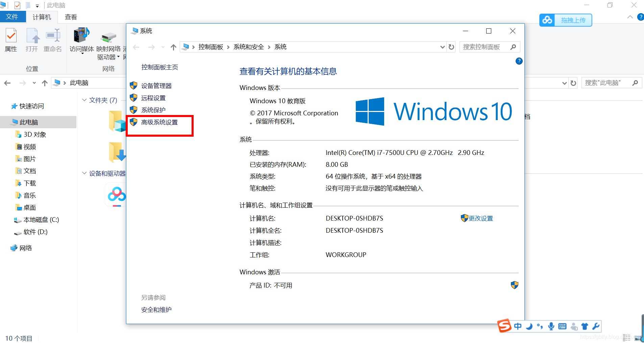Click Explorer refresh button

(x=573, y=83)
